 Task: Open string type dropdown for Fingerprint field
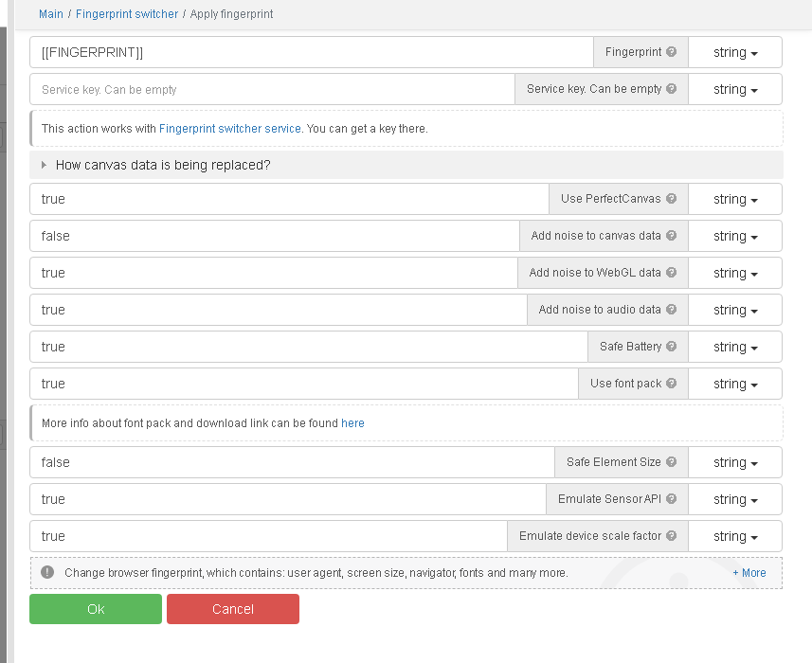[735, 52]
